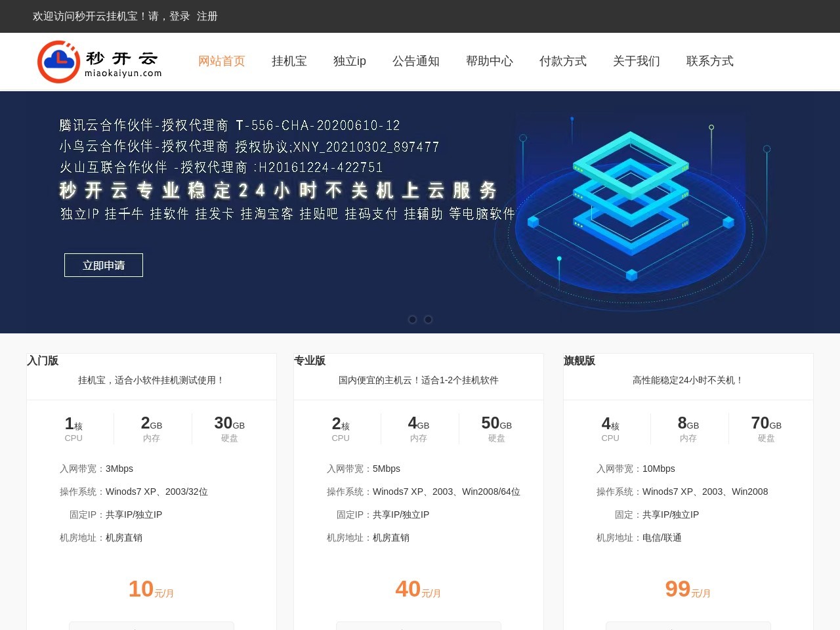The height and width of the screenshot is (630, 840).
Task: Click the 50GB 硬盘 spec in 专业版
Action: [497, 429]
